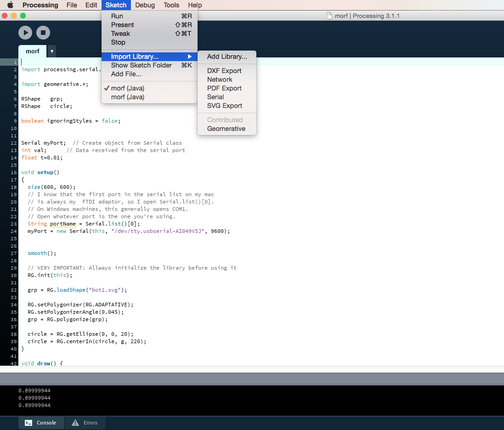Choose Tweak from the Sketch menu
This screenshot has height=430, width=504.
pos(149,34)
